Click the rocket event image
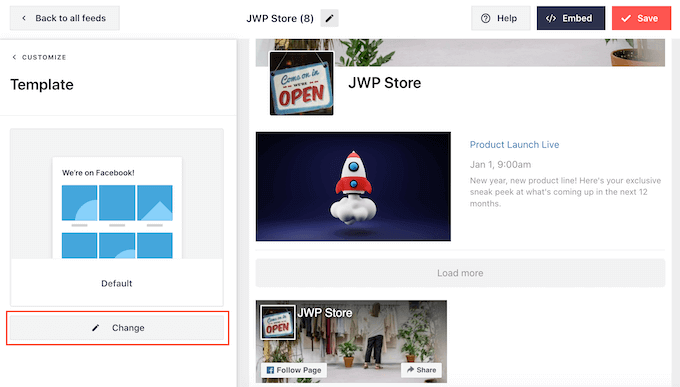The height and width of the screenshot is (387, 680). pos(353,187)
